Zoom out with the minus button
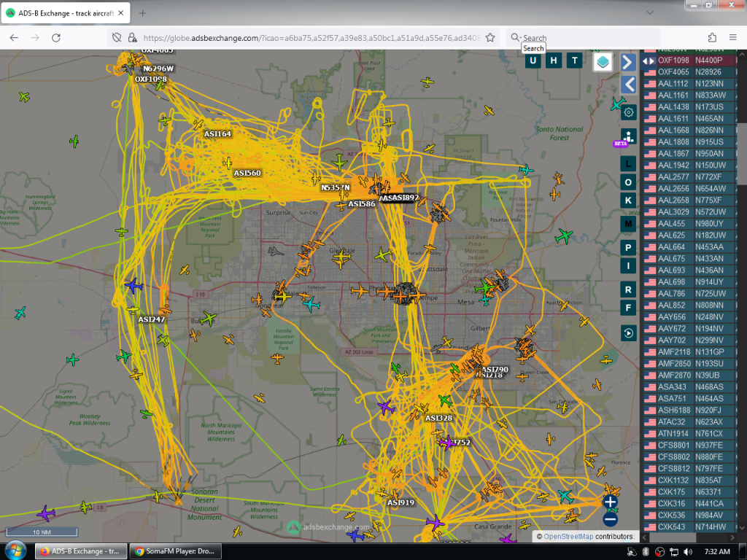 click(611, 519)
